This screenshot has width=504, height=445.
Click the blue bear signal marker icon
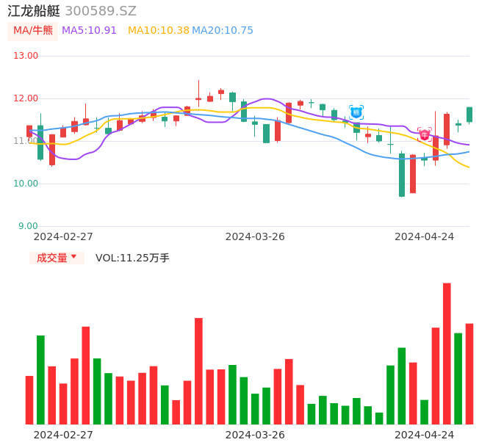click(x=356, y=112)
